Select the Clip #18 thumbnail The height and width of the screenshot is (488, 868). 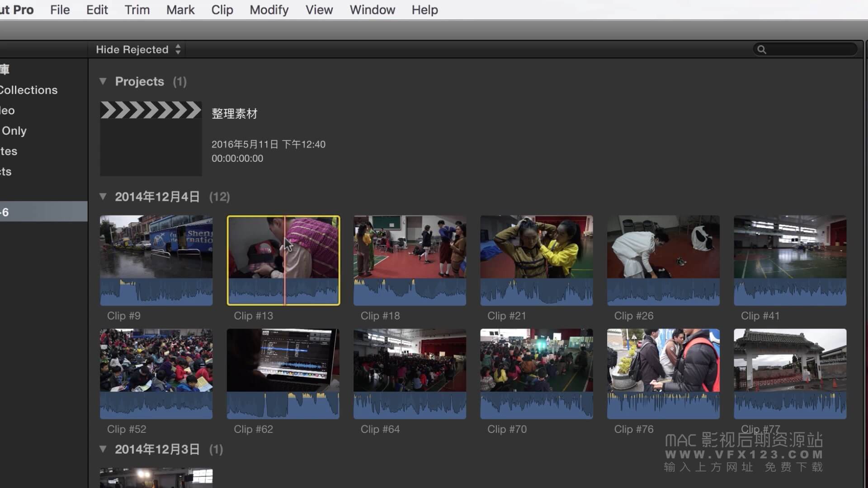click(x=410, y=260)
